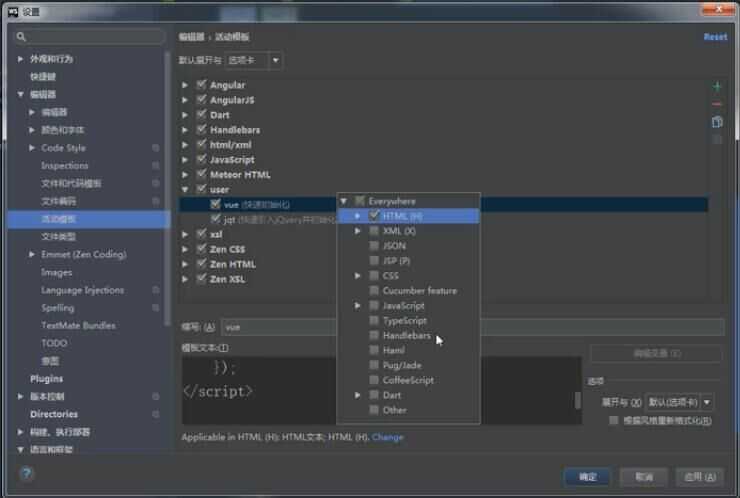Viewport: 740px width, 498px height.
Task: Click the project-level icon beside Language Injections
Action: [155, 290]
